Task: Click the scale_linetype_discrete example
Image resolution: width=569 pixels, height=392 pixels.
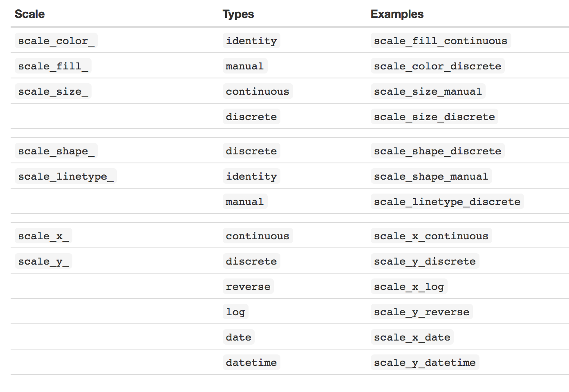Action: 447,202
